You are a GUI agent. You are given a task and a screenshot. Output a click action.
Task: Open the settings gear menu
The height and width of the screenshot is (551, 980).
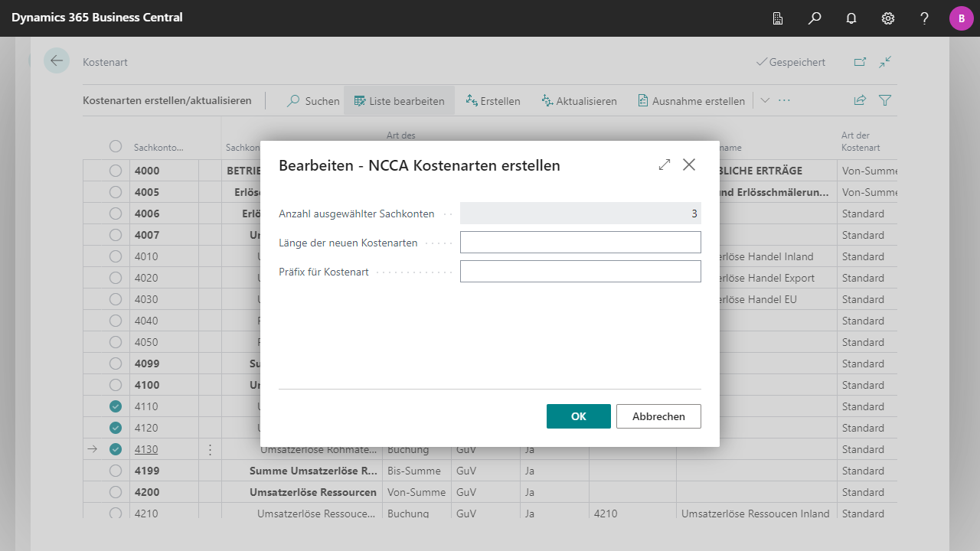click(x=888, y=18)
